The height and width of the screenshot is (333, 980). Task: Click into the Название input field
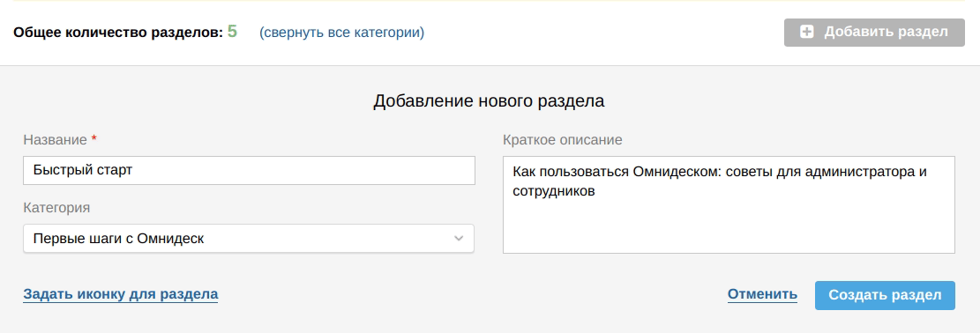[x=249, y=171]
